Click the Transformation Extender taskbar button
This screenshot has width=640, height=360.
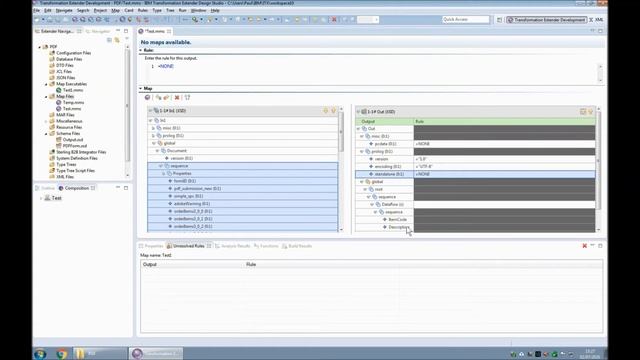[x=156, y=353]
